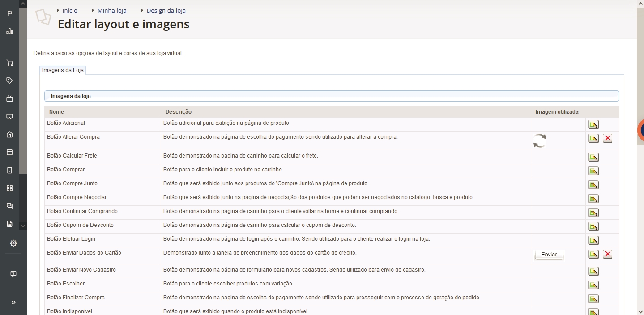Edit the Botão Calcular Frete image
The height and width of the screenshot is (315, 644).
click(x=593, y=157)
